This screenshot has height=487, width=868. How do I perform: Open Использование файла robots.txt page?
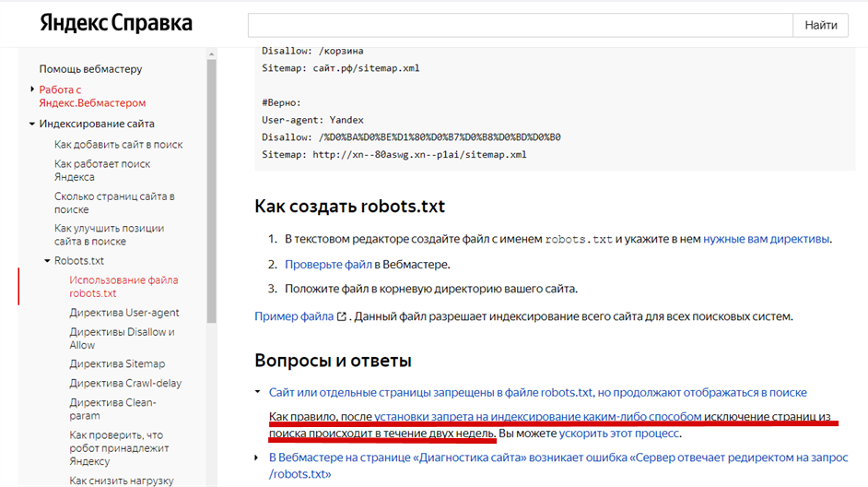click(124, 287)
